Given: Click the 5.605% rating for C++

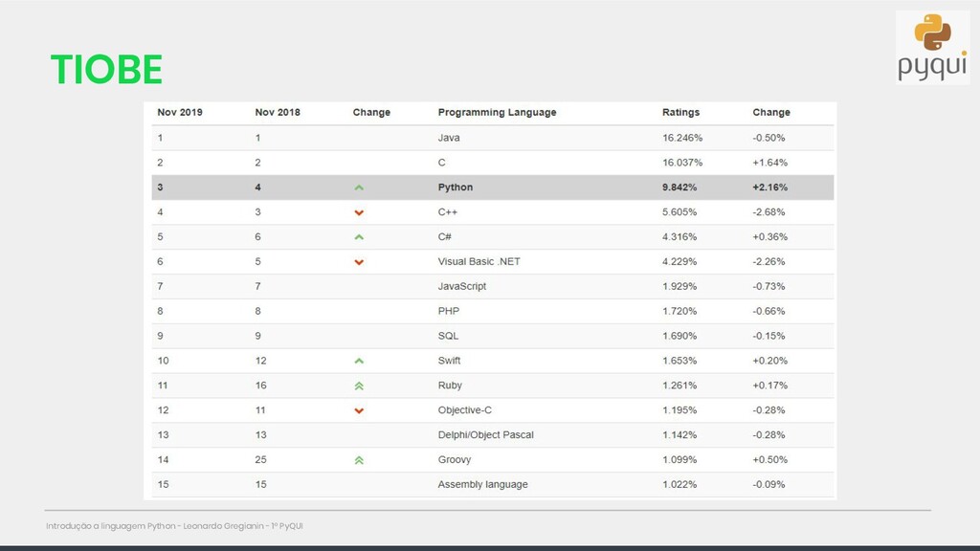Looking at the screenshot, I should [x=679, y=211].
